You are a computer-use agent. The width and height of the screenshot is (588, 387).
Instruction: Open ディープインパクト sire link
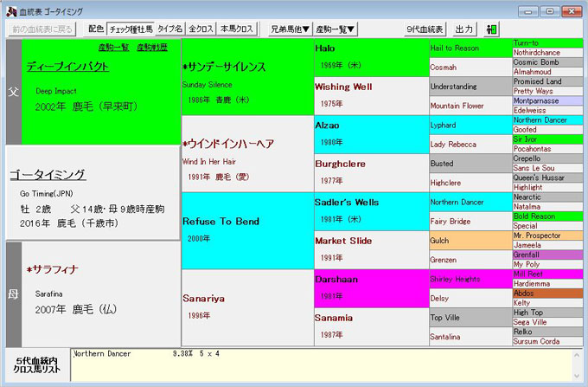67,67
